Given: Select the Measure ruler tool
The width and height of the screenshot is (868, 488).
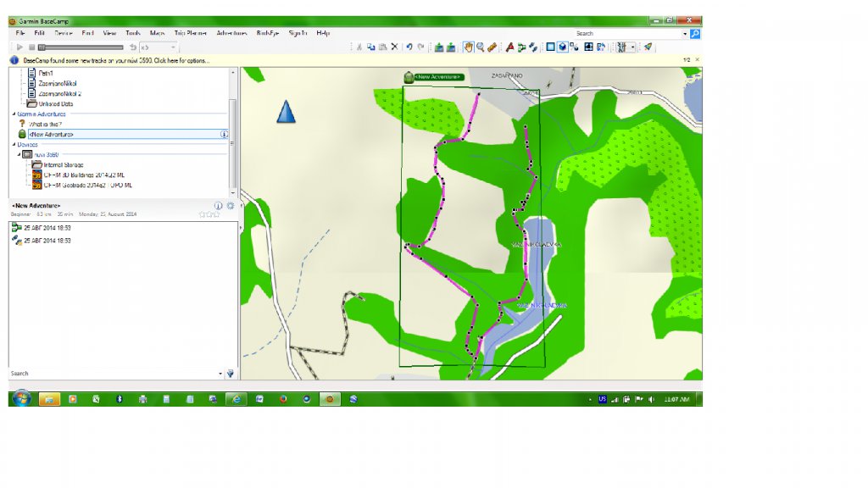Looking at the screenshot, I should tap(492, 47).
